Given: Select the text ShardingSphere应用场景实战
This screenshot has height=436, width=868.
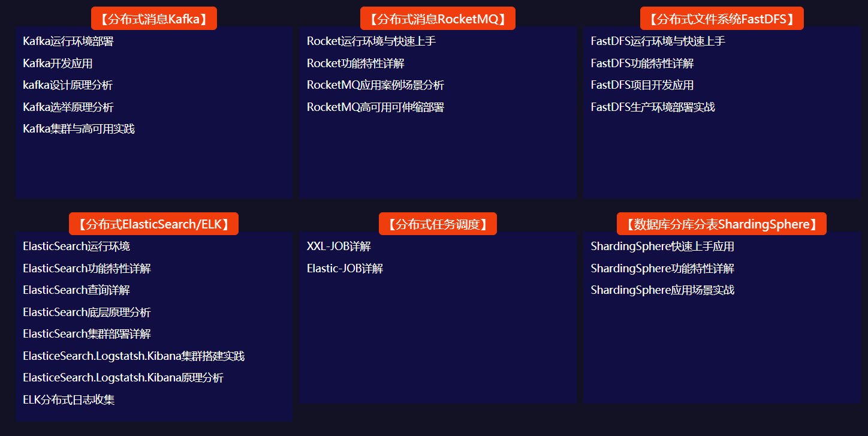Looking at the screenshot, I should point(662,290).
